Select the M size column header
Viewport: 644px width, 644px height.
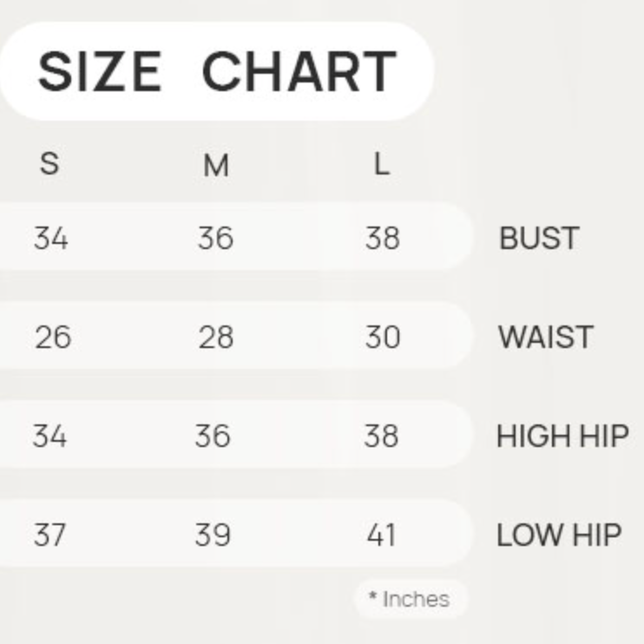pyautogui.click(x=215, y=164)
